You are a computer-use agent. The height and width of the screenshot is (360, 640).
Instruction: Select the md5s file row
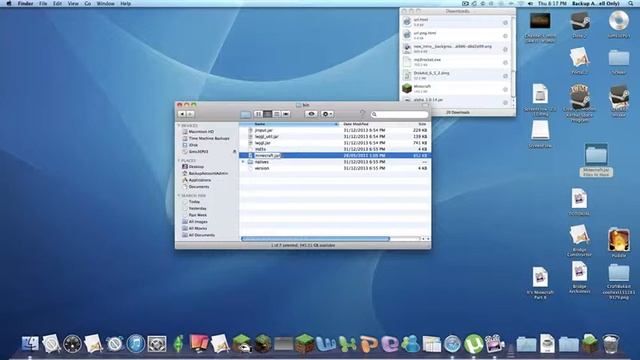point(335,149)
